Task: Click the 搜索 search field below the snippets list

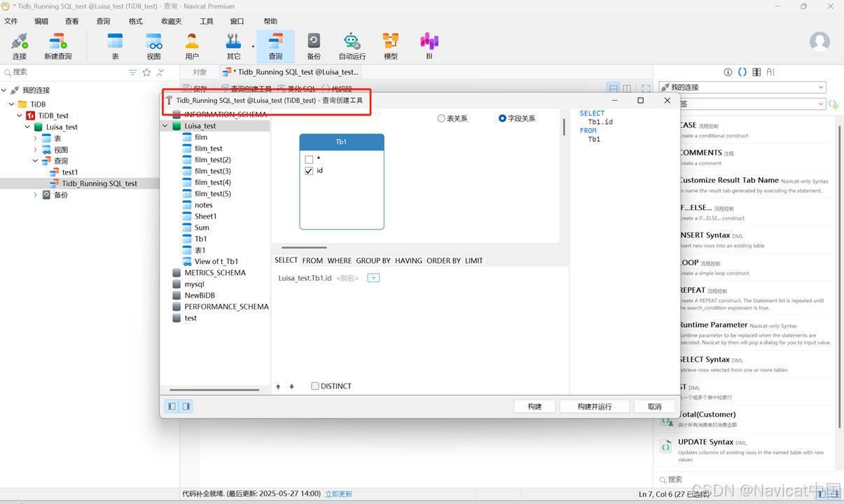Action: pos(742,479)
